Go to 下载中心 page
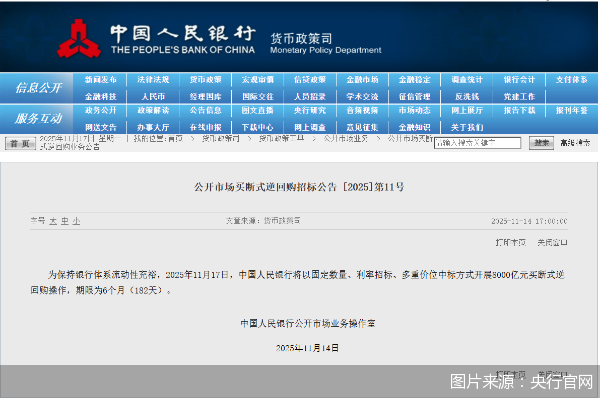This screenshot has width=600, height=398. (258, 127)
